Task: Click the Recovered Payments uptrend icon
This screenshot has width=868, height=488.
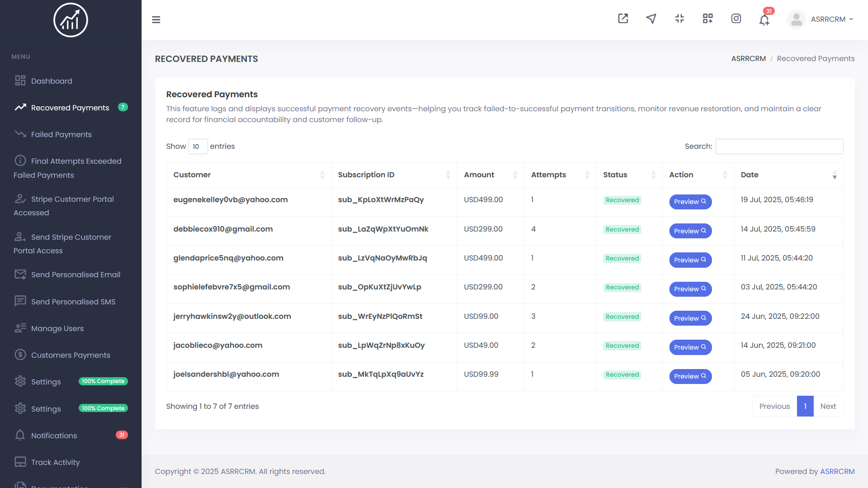Action: pyautogui.click(x=20, y=107)
